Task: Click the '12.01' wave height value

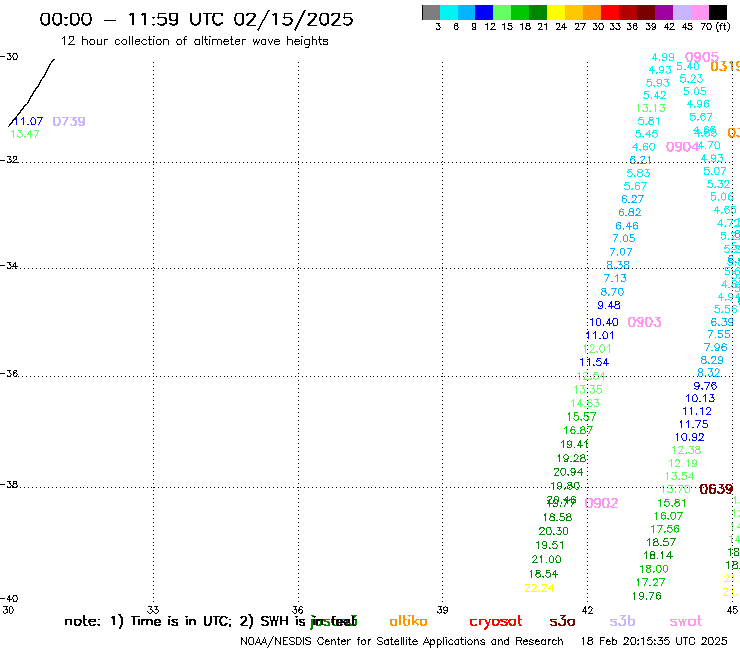Action: point(597,349)
